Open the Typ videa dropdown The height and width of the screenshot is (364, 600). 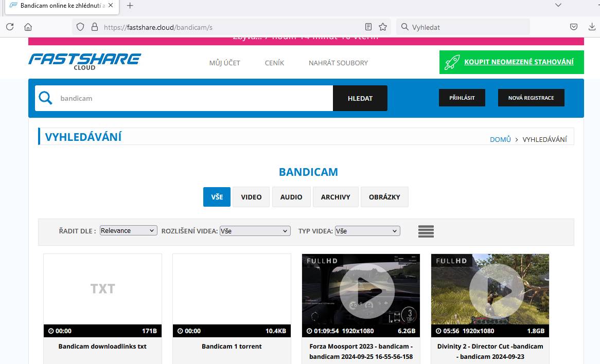tap(367, 231)
